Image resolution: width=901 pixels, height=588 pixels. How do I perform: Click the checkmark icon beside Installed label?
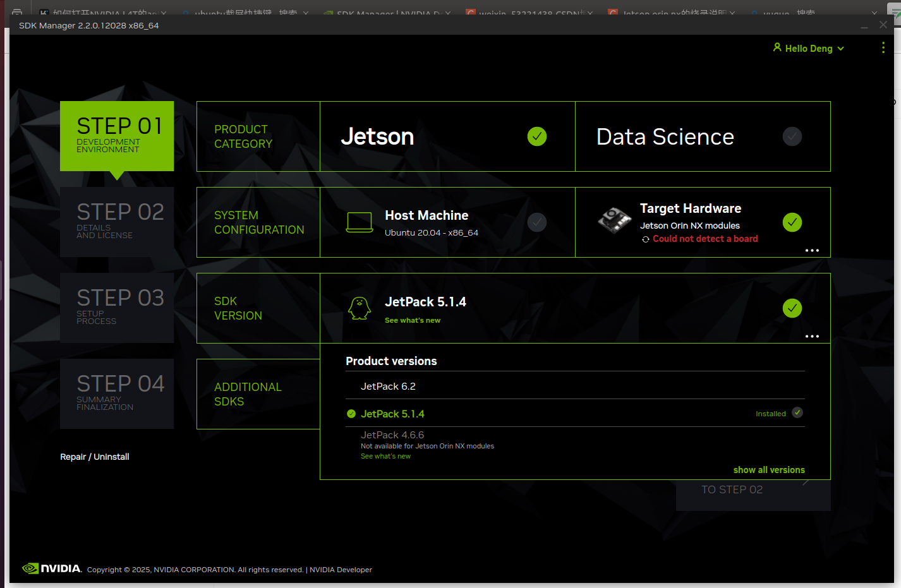797,412
